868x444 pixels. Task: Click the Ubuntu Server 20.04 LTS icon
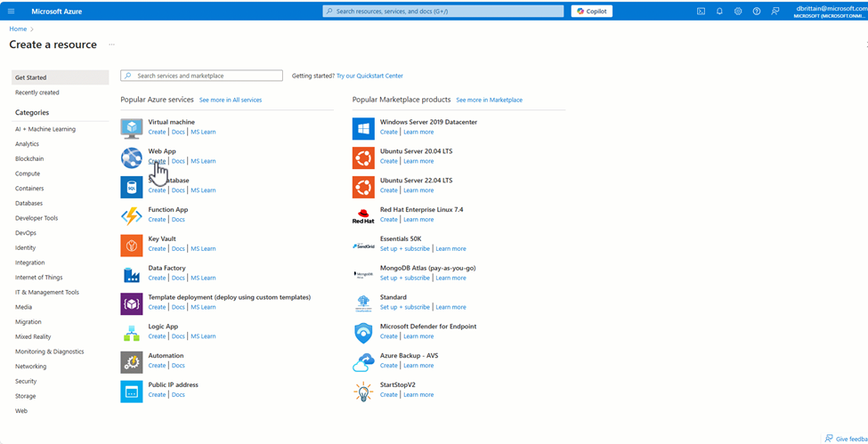pyautogui.click(x=363, y=157)
